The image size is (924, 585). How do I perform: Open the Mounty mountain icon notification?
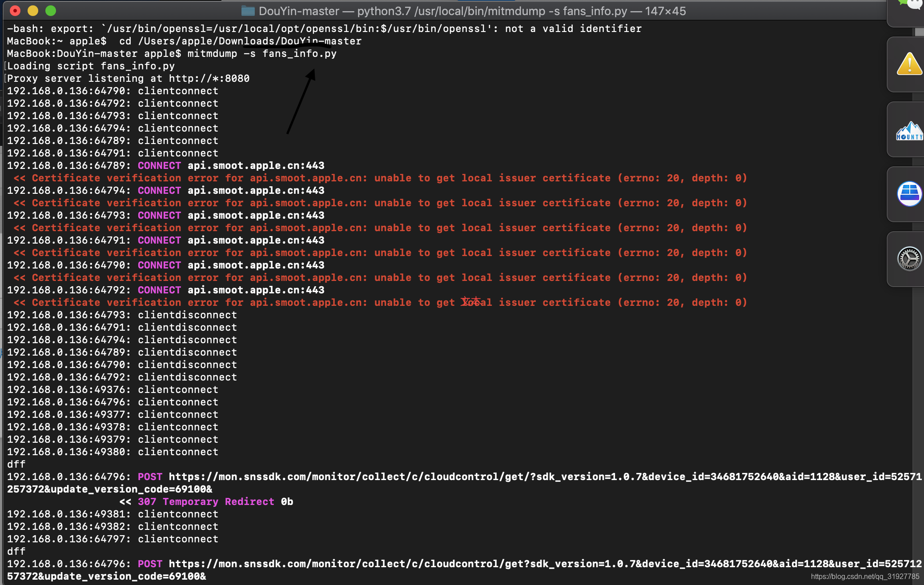tap(909, 131)
